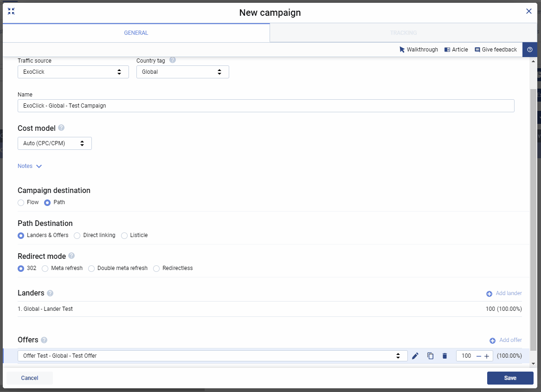
Task: Click the duplicate offer copy icon
Action: click(430, 356)
